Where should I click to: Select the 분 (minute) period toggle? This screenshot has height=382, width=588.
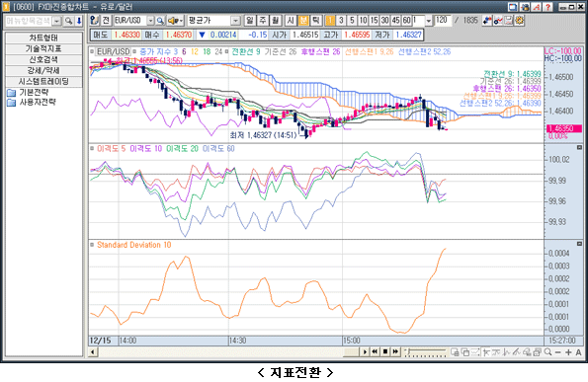click(303, 20)
